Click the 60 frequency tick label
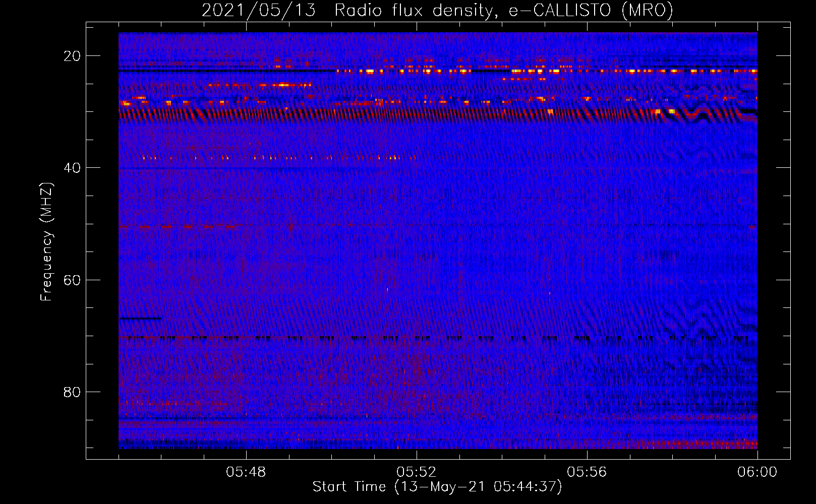The width and height of the screenshot is (816, 504). [72, 280]
